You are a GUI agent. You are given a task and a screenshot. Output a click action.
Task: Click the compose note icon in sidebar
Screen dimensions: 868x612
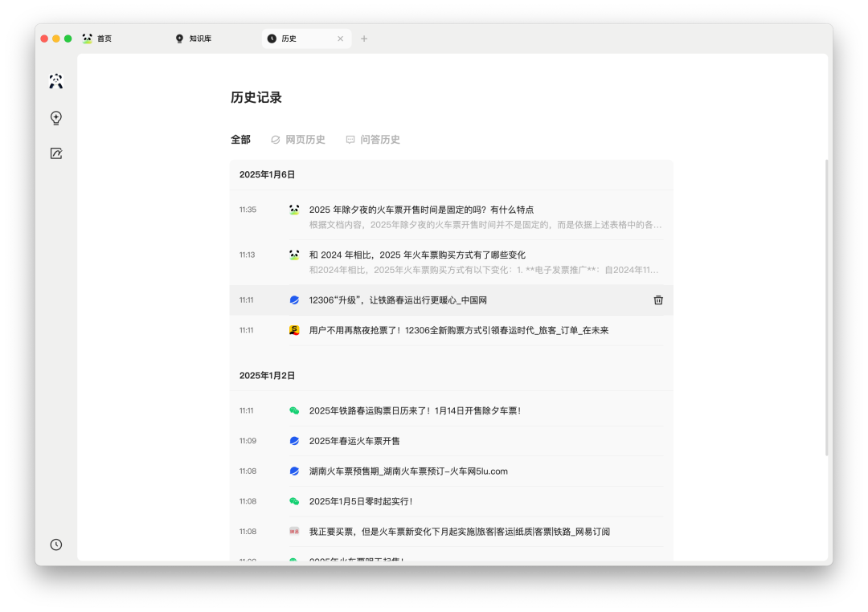point(56,153)
